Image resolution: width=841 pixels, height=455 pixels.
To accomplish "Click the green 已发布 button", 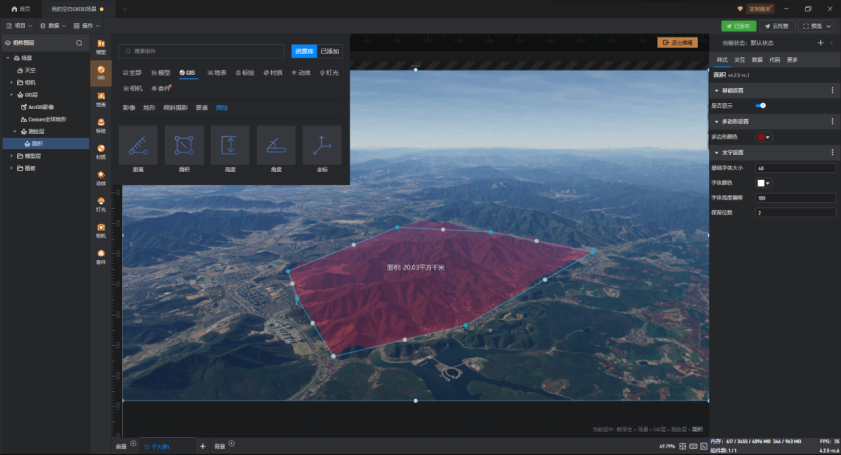I will [739, 26].
